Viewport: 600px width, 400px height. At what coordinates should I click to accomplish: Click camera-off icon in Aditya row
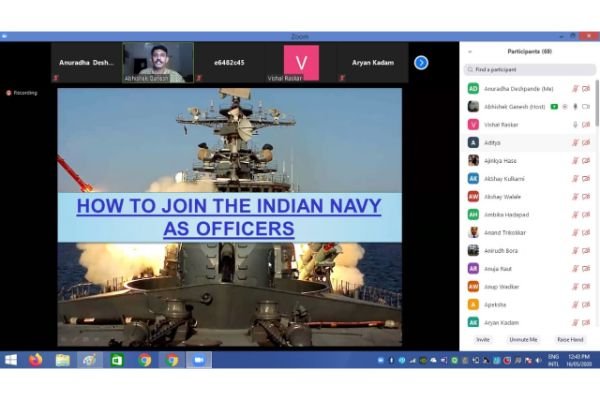pos(586,143)
